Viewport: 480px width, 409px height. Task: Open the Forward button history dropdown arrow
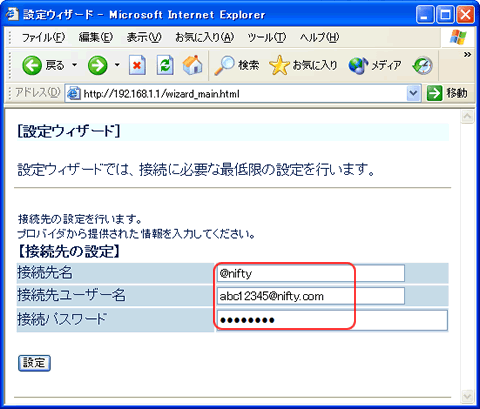tap(117, 65)
